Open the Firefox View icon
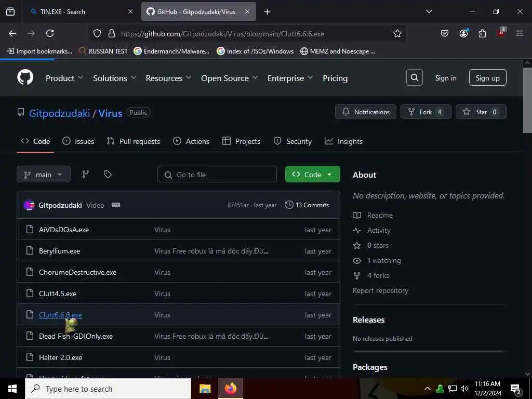This screenshot has height=399, width=532. [x=10, y=11]
